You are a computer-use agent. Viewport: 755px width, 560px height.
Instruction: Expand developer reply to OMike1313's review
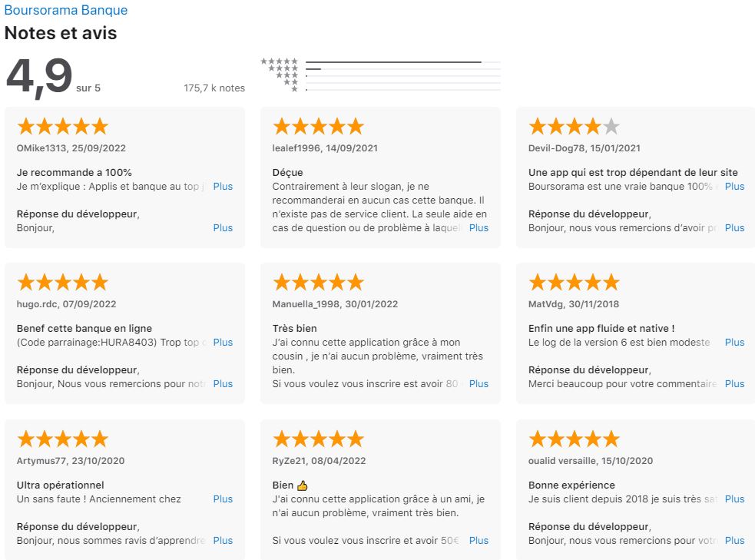coord(223,228)
